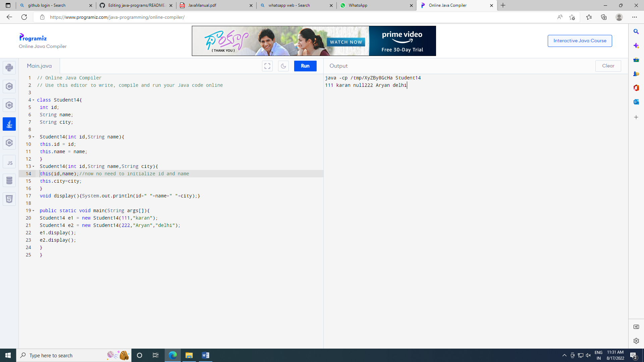Collapse the three-argument constructor fold at line 13
This screenshot has height=362, width=644.
coord(33,166)
